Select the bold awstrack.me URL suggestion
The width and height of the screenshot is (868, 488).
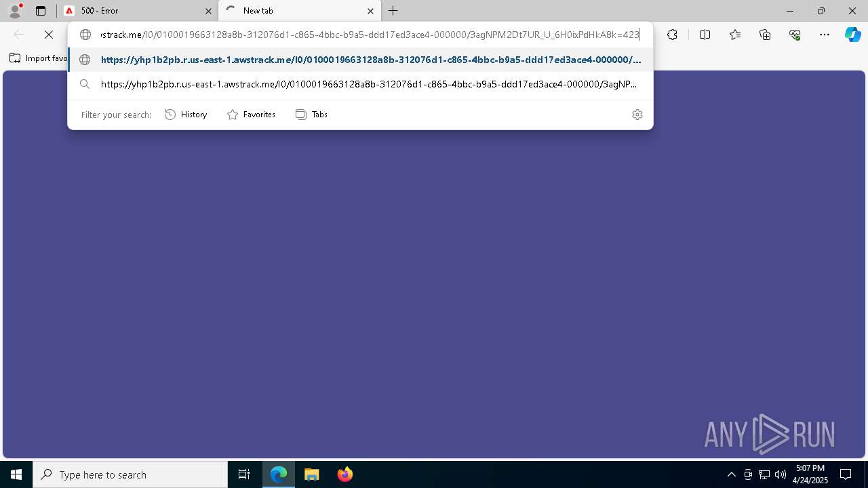coord(360,60)
